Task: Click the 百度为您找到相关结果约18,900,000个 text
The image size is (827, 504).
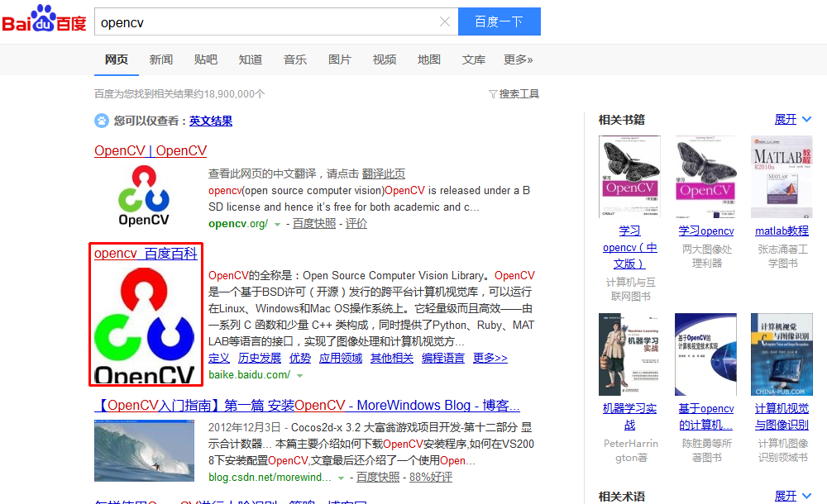Action: (x=179, y=94)
